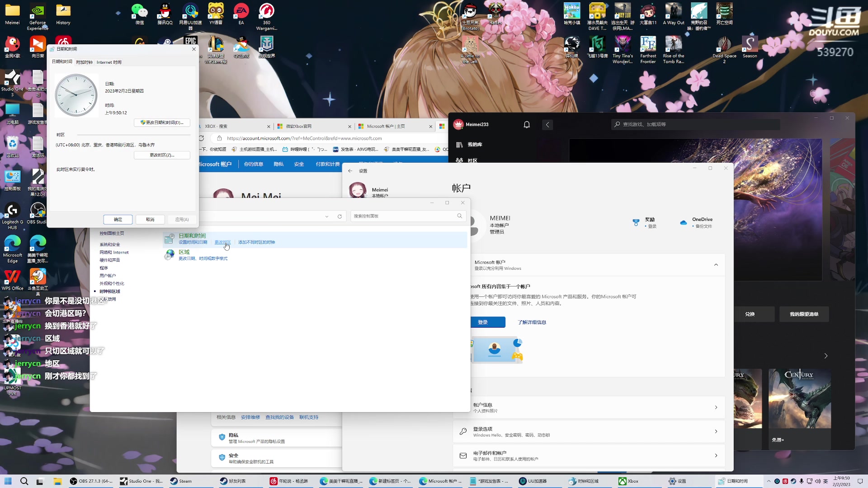Open 用户帐户 in Control Panel sidebar

(x=108, y=276)
